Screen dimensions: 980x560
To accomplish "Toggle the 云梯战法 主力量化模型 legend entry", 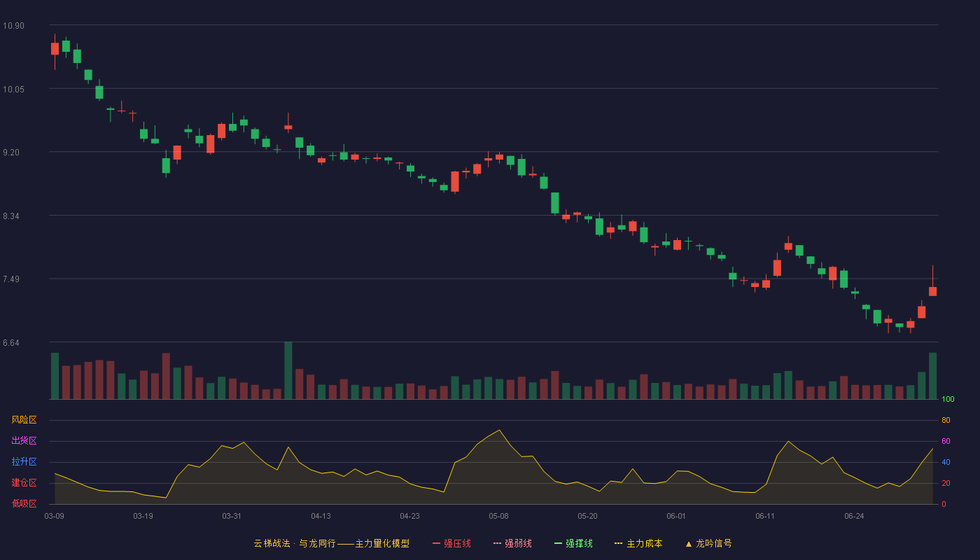I will [x=332, y=543].
